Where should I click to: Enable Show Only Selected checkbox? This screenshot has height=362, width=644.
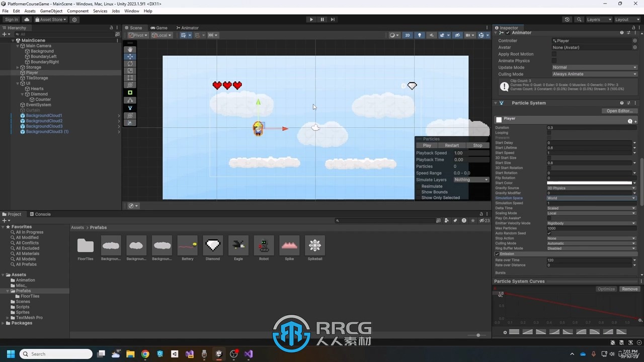pyautogui.click(x=418, y=198)
